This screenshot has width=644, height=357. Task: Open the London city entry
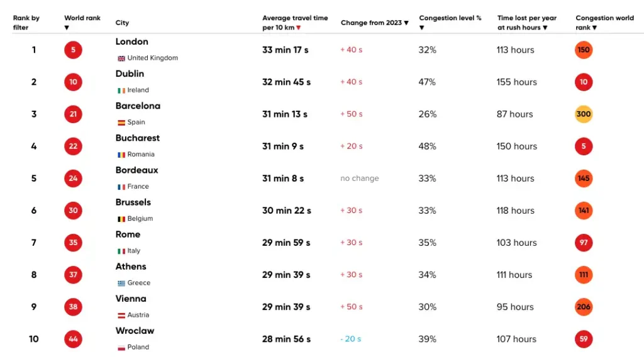[x=132, y=42]
